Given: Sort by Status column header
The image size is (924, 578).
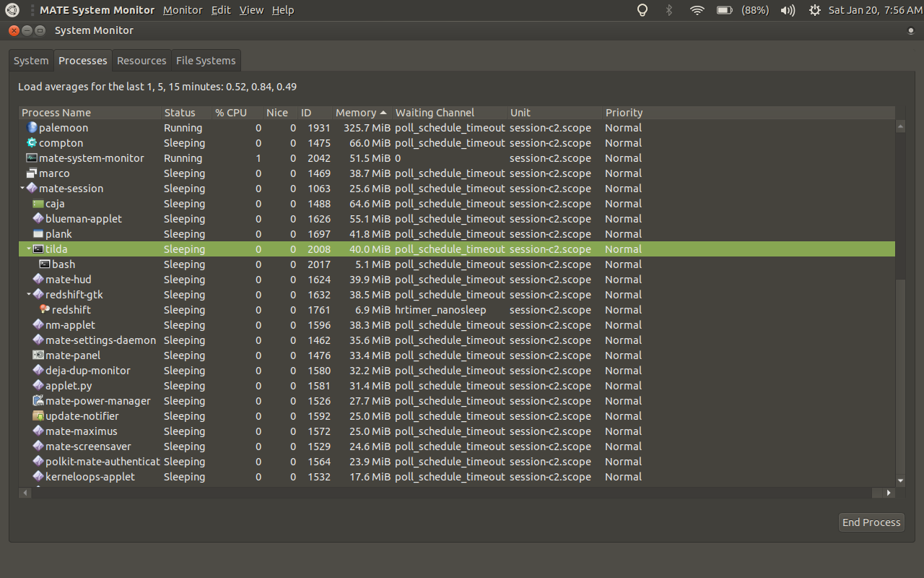Looking at the screenshot, I should coord(186,113).
